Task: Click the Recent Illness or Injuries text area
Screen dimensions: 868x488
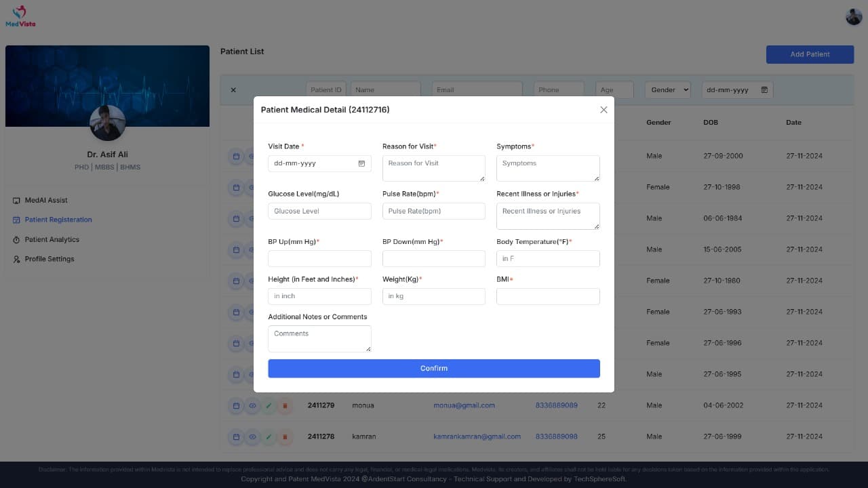Action: click(x=548, y=216)
